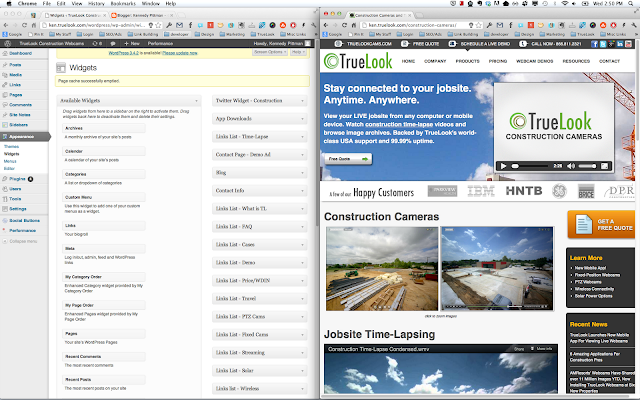Screen dimensions: 640x400
Task: Click fullscreen icon on hero video player
Action: click(604, 166)
